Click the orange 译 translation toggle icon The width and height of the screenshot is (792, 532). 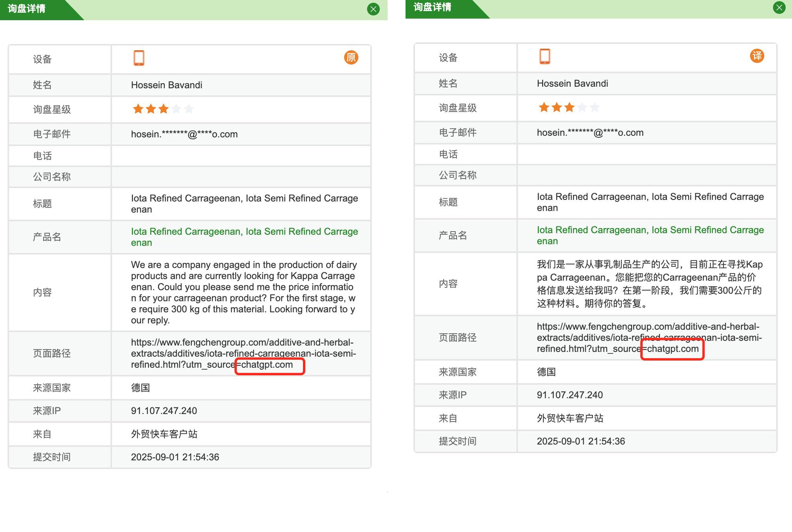(757, 56)
